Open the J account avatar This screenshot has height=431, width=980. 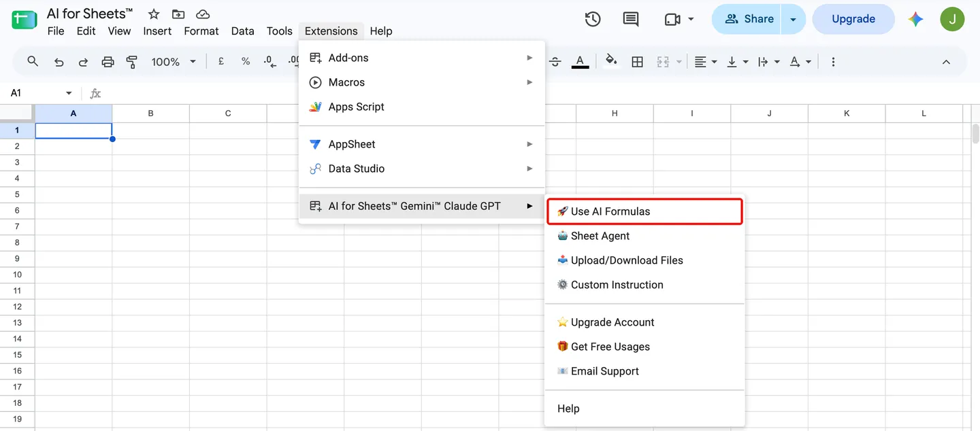pos(952,19)
